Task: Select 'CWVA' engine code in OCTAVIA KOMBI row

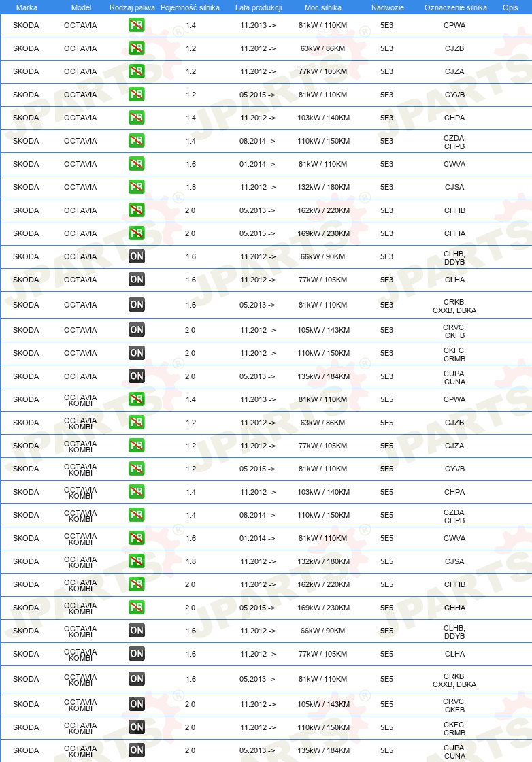Action: 454,538
